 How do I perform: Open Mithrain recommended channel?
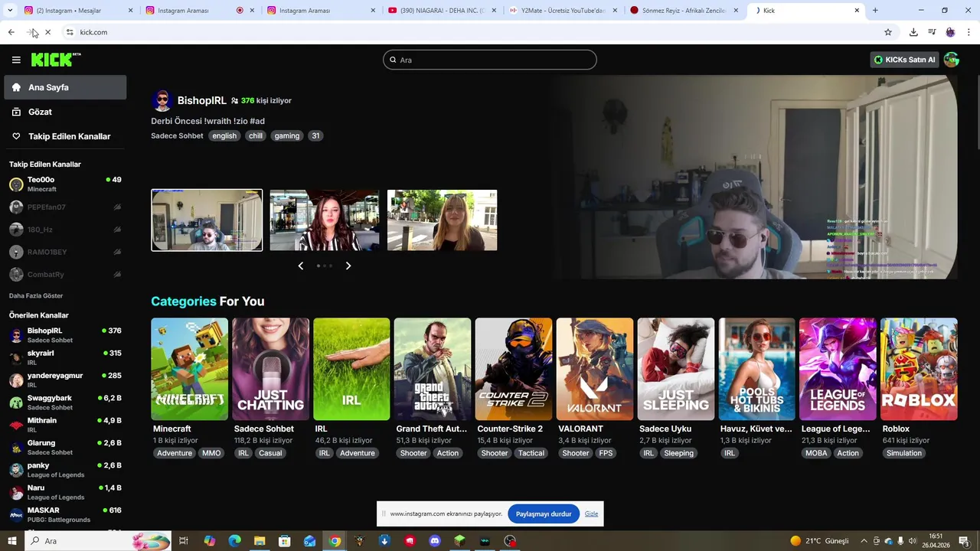(65, 425)
